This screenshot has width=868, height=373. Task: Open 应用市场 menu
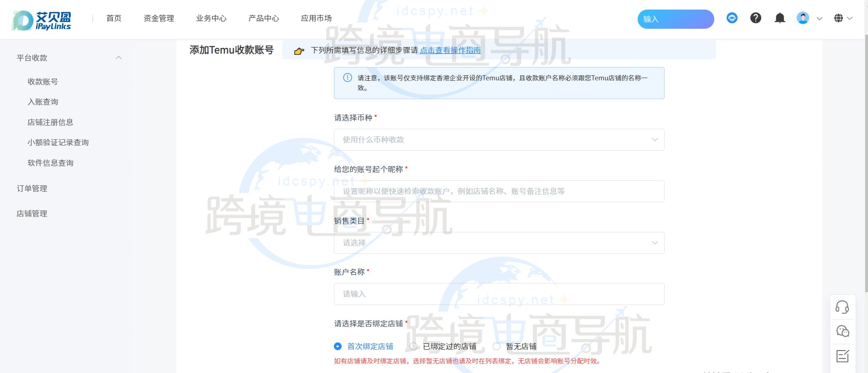tap(316, 18)
